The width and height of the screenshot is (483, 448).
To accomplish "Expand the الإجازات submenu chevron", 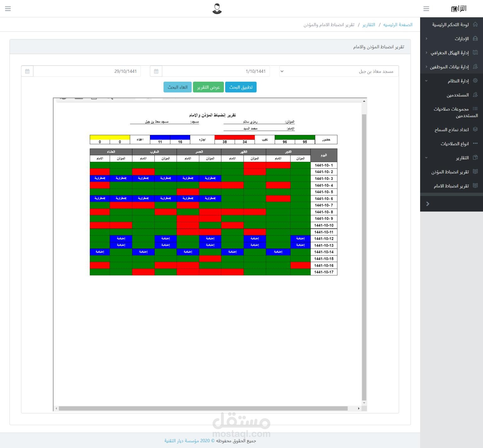I will coord(426,39).
